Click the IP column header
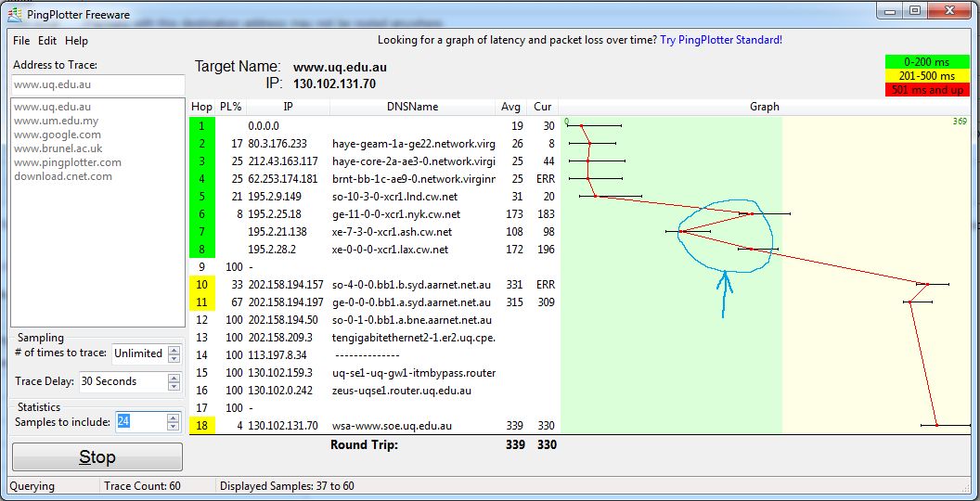980x501 pixels. tap(288, 107)
